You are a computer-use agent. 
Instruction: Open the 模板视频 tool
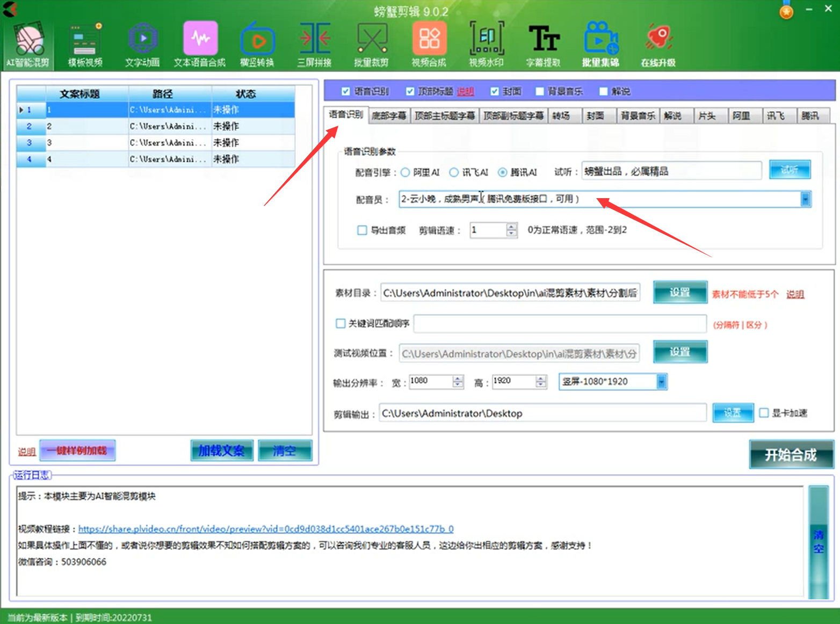(85, 45)
